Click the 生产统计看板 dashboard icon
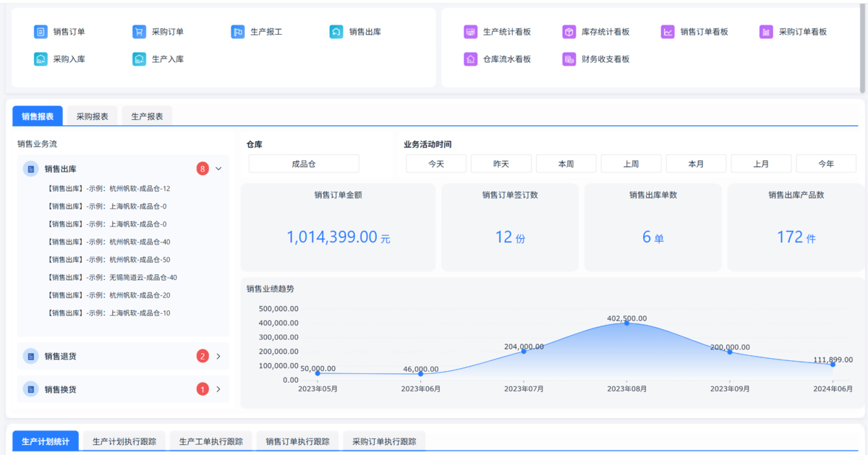868x455 pixels. click(x=470, y=32)
